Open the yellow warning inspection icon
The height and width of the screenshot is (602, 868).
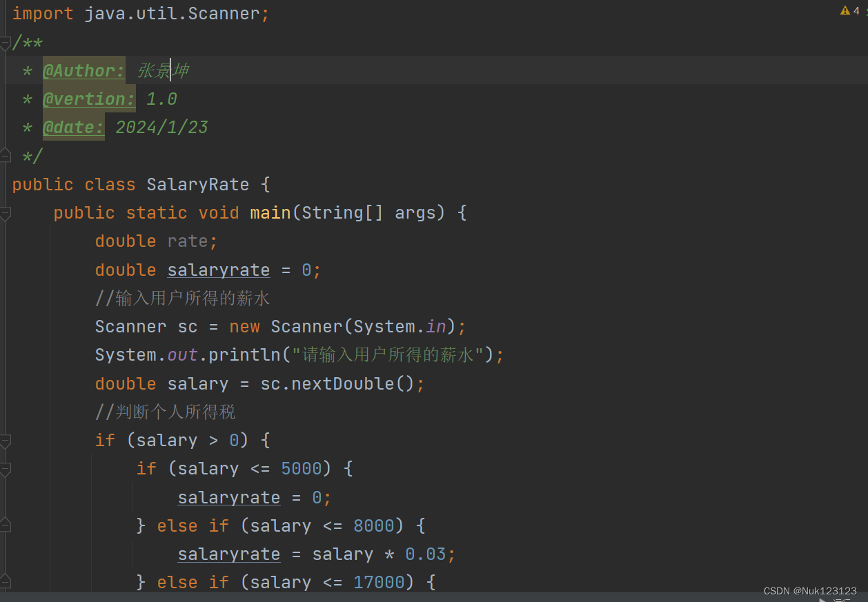click(845, 11)
